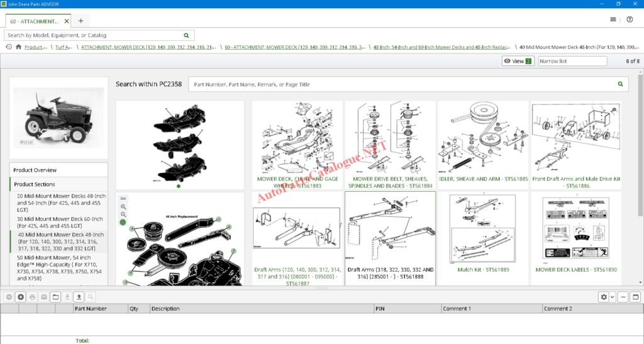
Task: Open the settings gear dropdown in parts list
Action: point(607,297)
